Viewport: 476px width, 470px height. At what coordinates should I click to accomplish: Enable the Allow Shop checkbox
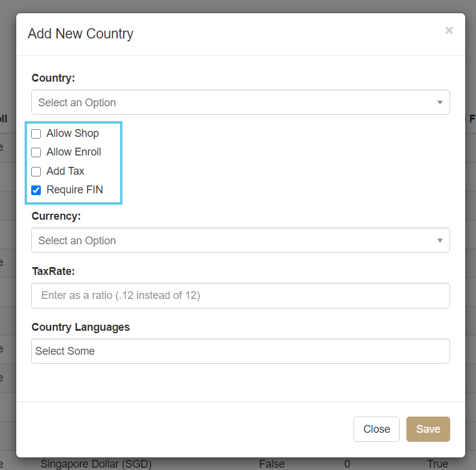(36, 134)
